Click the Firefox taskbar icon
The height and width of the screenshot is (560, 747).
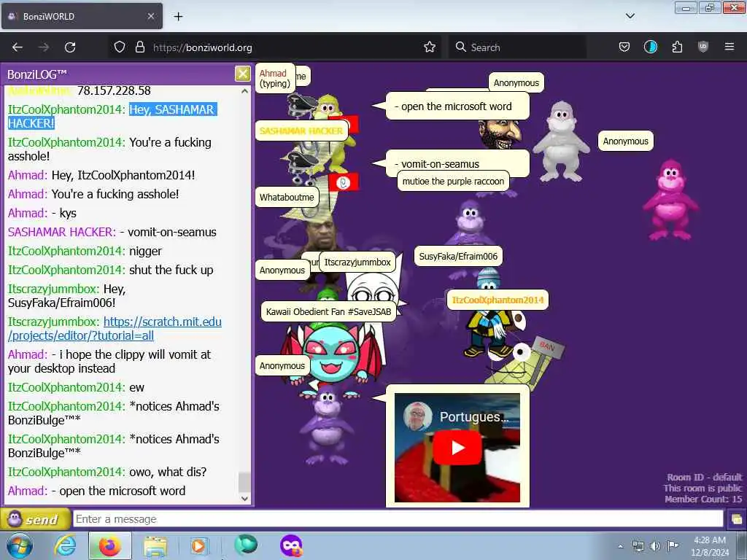[109, 546]
